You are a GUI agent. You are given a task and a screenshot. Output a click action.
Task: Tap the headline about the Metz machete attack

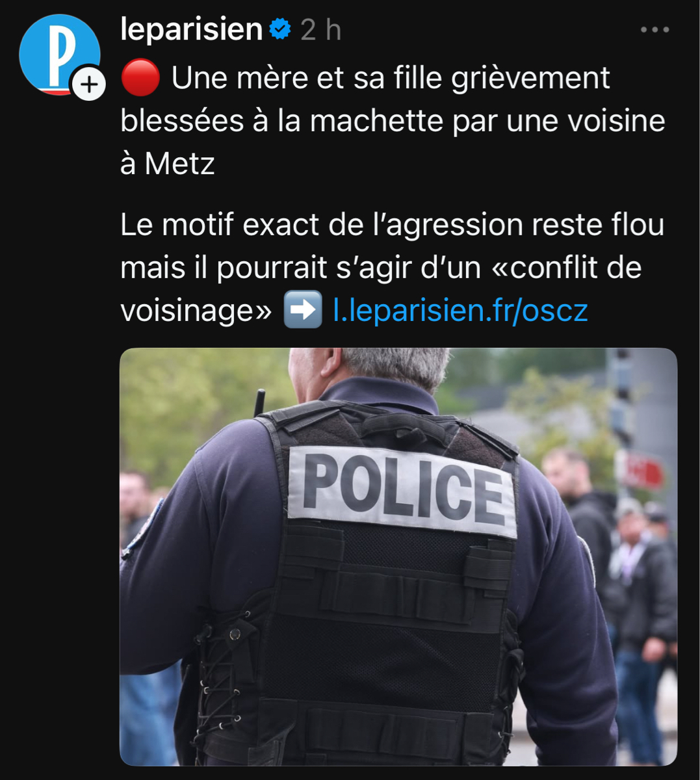393,121
